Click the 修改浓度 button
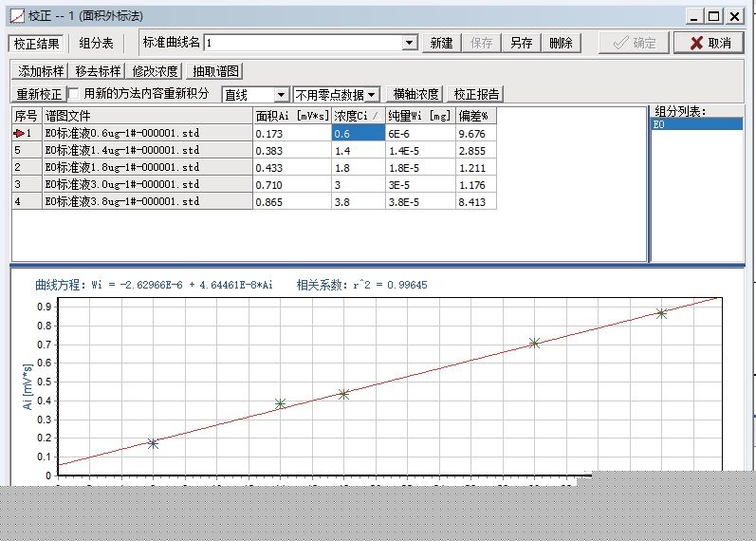Viewport: 756px width, 541px height. click(156, 71)
